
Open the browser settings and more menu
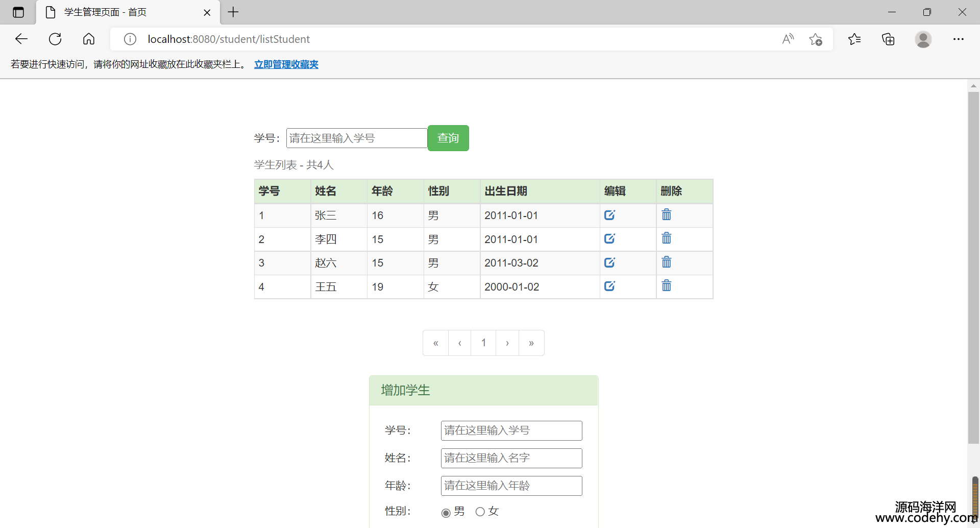point(958,39)
